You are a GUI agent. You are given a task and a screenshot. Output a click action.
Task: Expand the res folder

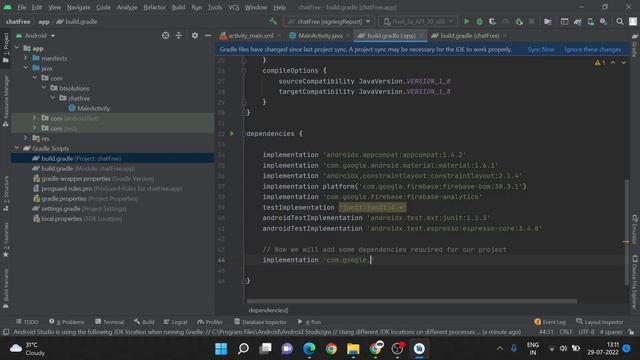pyautogui.click(x=26, y=138)
